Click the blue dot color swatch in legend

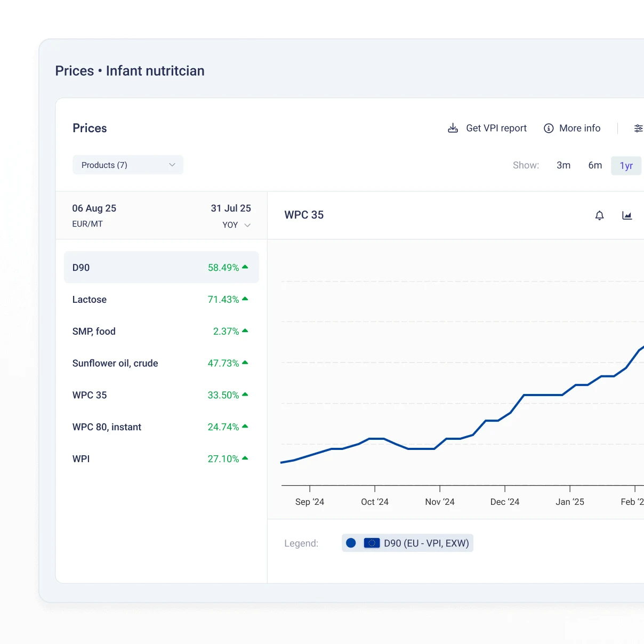click(x=351, y=543)
